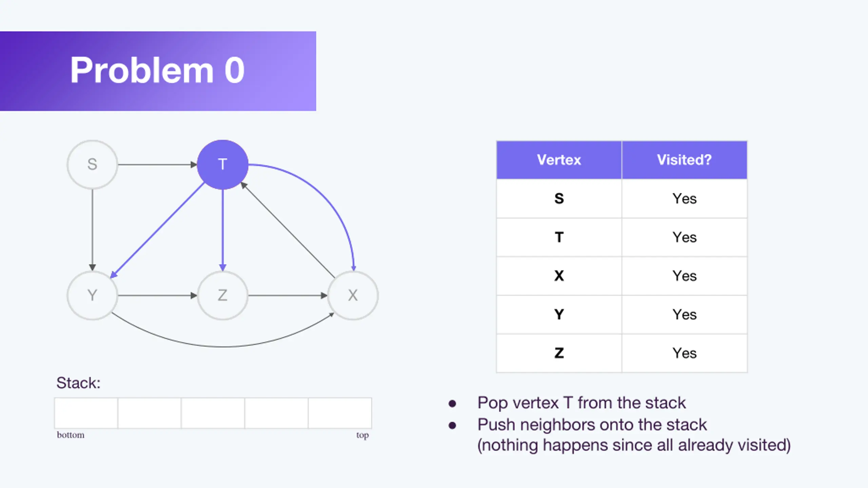Click the S row vertex cell

coord(559,199)
